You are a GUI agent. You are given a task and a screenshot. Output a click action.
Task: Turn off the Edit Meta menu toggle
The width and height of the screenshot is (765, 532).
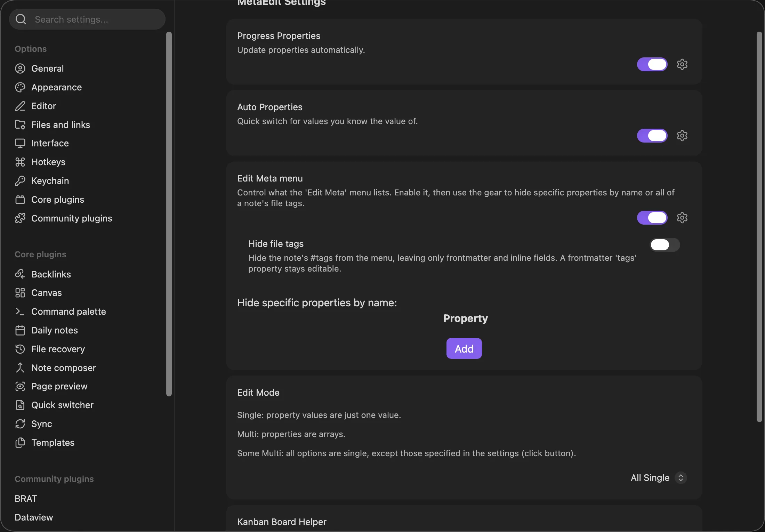[x=652, y=218]
